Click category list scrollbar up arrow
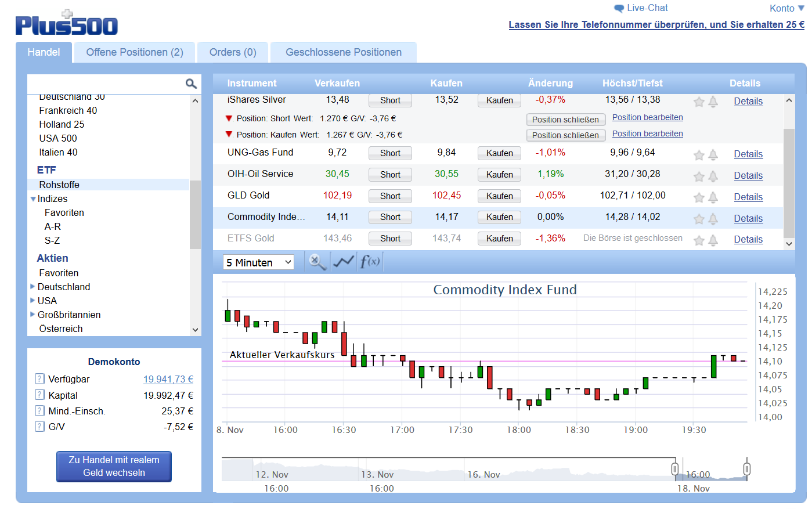812x509 pixels. point(195,101)
